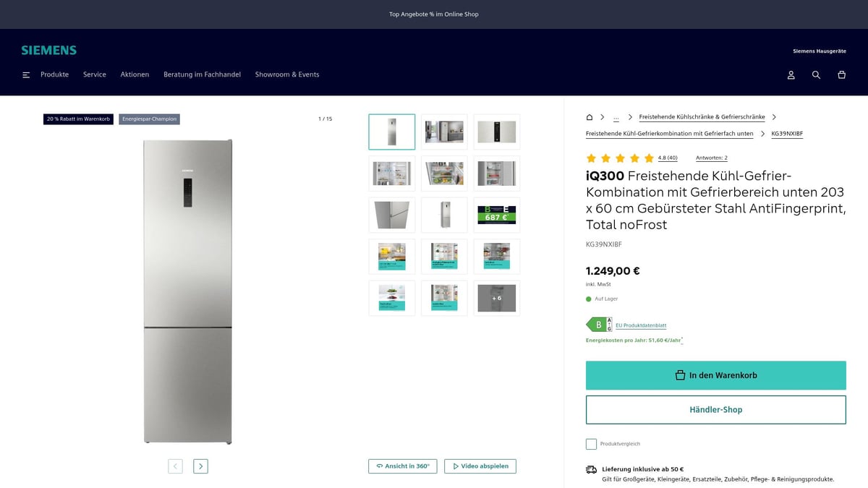Add product with In den Warenkorb
The width and height of the screenshot is (868, 488).
pyautogui.click(x=715, y=375)
